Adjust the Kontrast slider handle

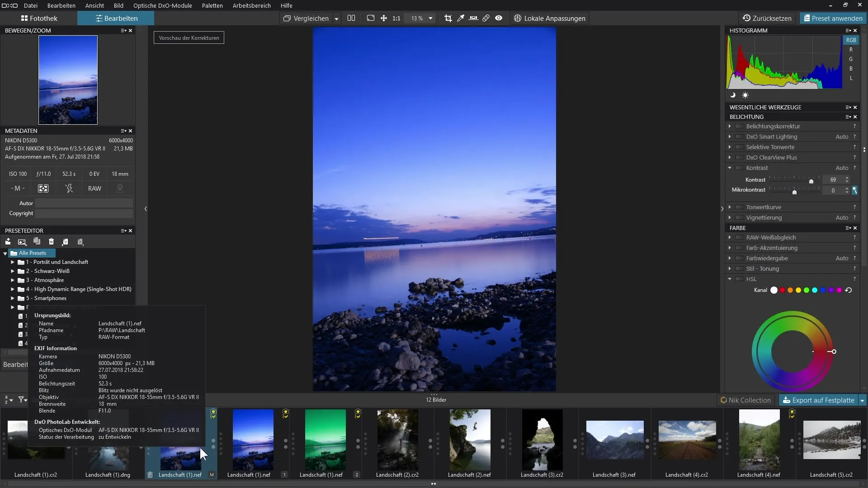click(811, 181)
